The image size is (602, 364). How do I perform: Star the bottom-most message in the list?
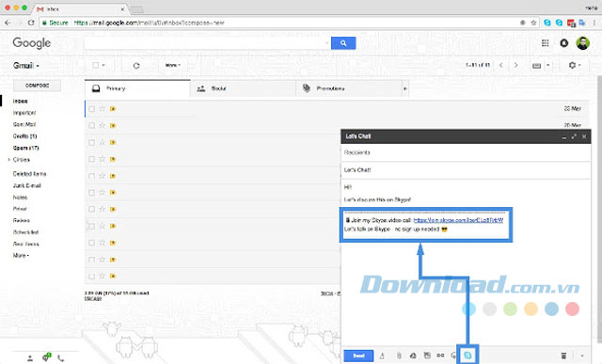[103, 276]
